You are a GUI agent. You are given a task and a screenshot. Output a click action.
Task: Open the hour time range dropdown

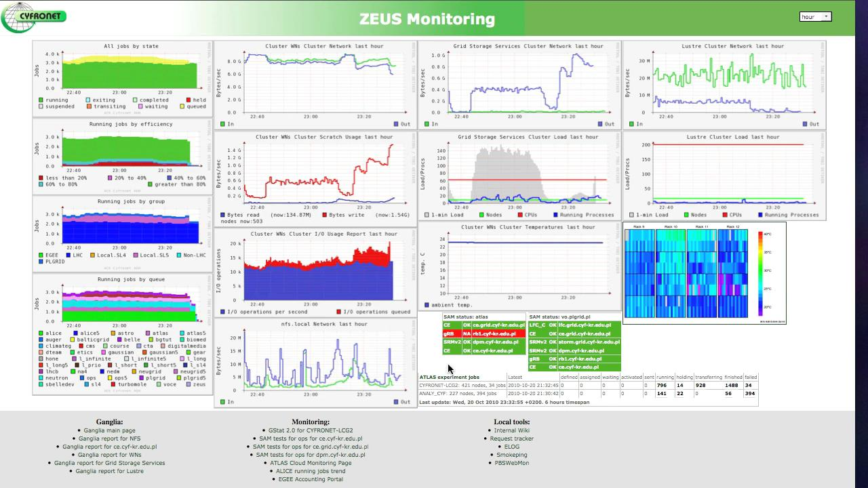(815, 17)
